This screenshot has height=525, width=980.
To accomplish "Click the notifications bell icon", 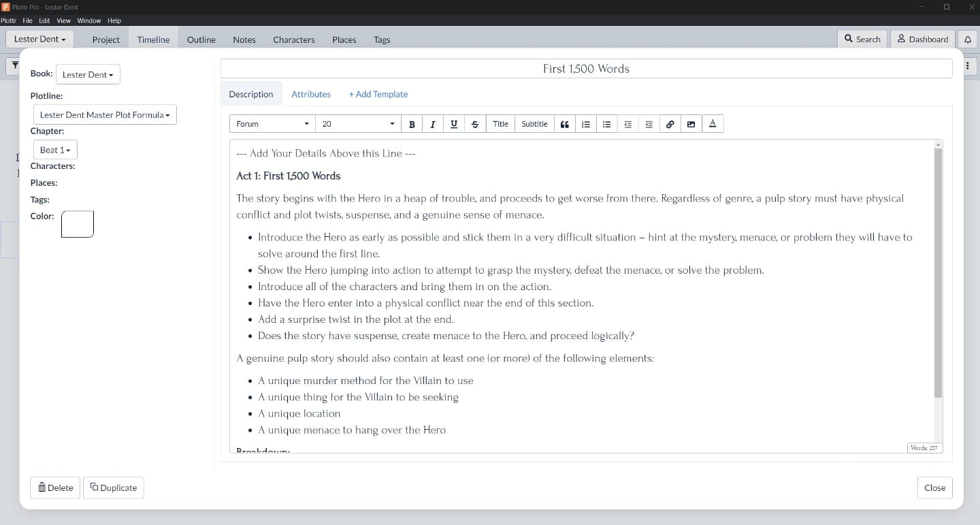I will coord(968,39).
